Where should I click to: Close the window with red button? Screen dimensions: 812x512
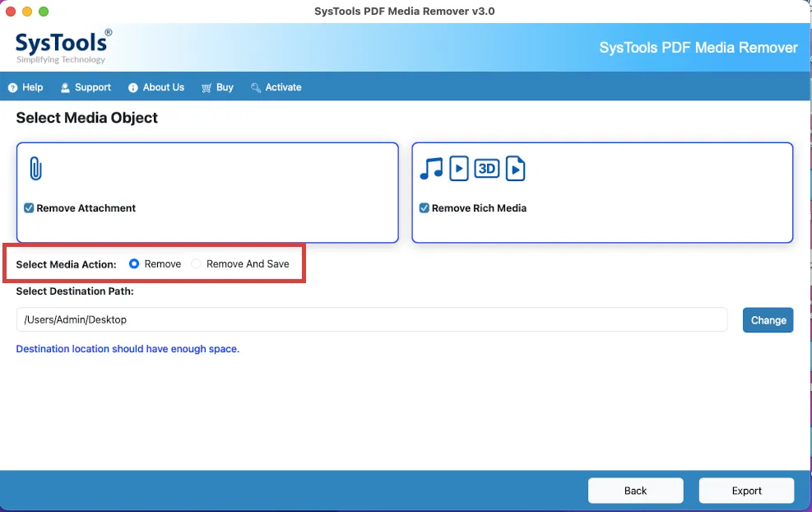(11, 12)
